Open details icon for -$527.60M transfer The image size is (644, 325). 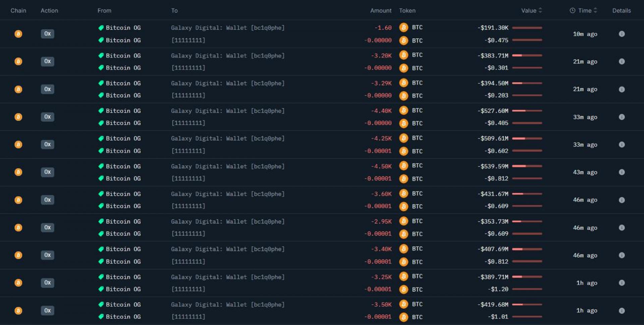pos(622,117)
